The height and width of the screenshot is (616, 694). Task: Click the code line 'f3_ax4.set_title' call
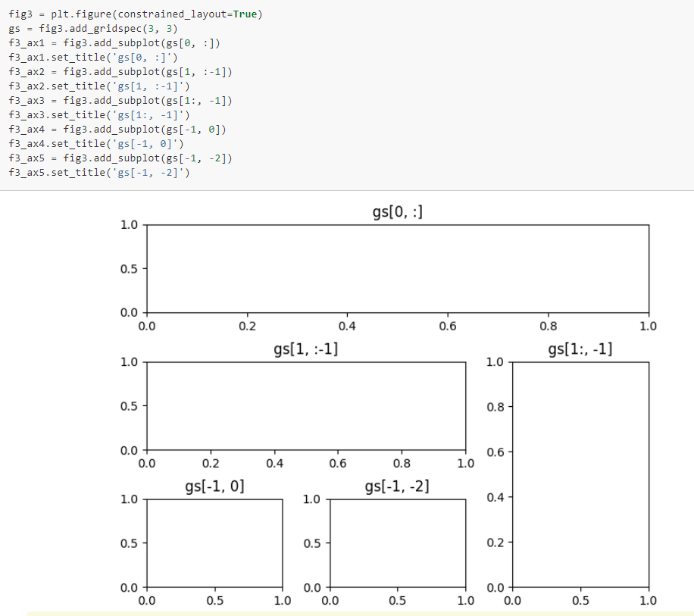click(96, 144)
